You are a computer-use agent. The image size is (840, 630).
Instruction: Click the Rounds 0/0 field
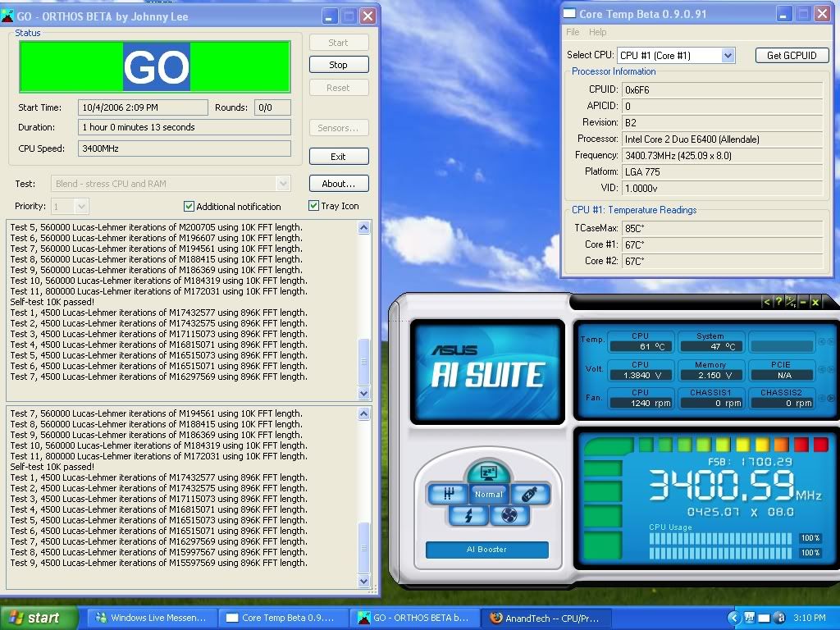pyautogui.click(x=272, y=107)
